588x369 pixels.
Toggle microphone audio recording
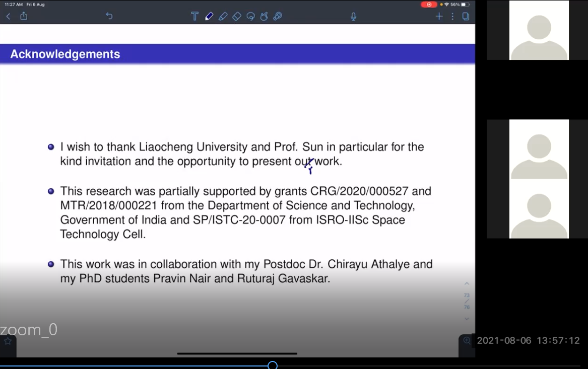353,17
